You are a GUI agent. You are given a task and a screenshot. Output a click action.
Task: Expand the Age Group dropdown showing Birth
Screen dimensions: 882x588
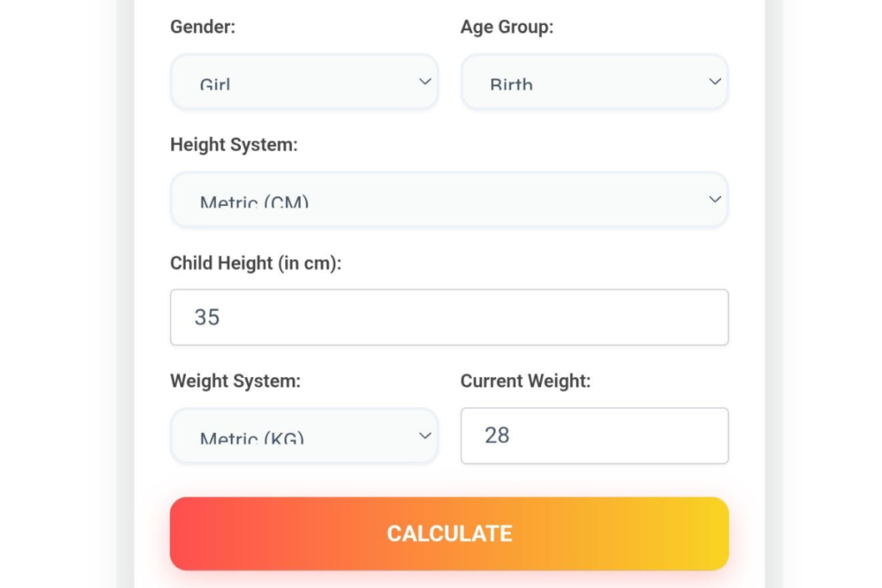pos(594,83)
